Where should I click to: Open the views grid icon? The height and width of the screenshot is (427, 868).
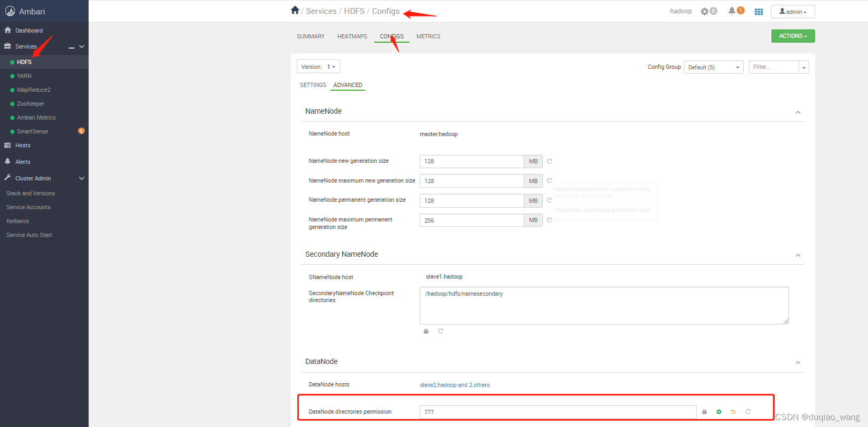(x=759, y=12)
